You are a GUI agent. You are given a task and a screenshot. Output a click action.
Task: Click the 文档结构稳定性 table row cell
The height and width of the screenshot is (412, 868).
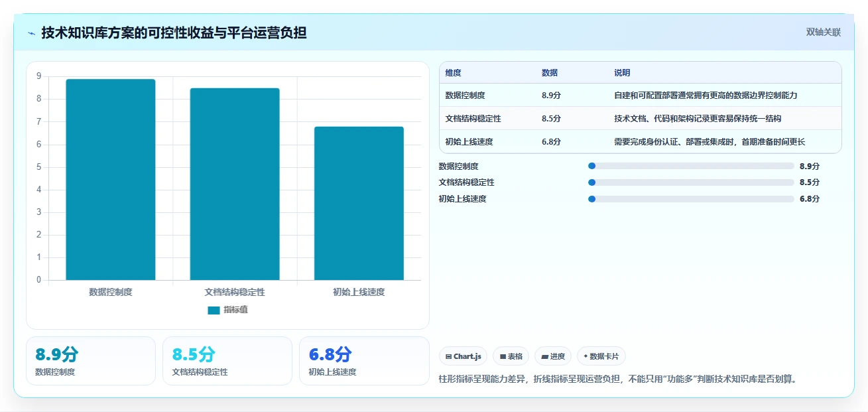point(473,119)
